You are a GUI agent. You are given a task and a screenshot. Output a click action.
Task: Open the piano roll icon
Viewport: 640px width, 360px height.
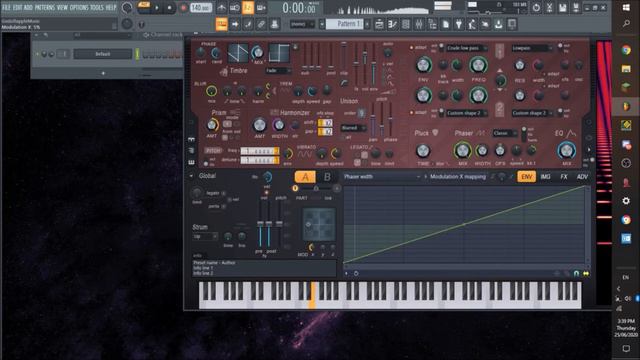tap(392, 24)
